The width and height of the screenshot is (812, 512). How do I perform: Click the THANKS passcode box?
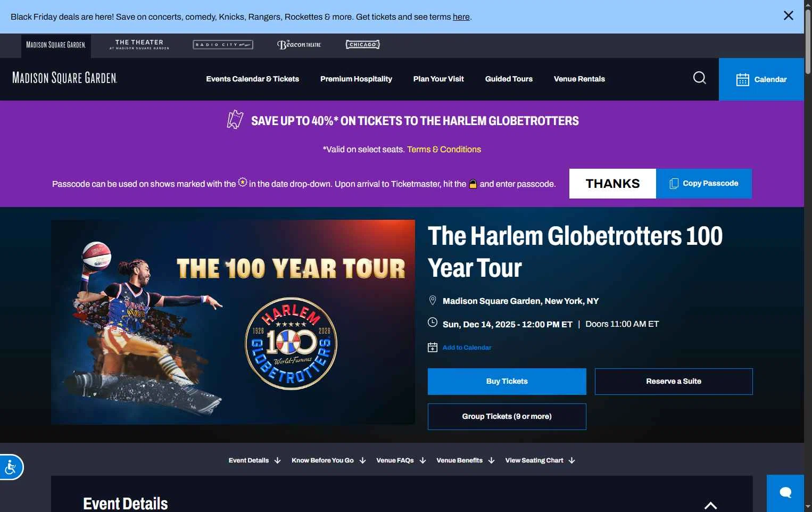612,184
